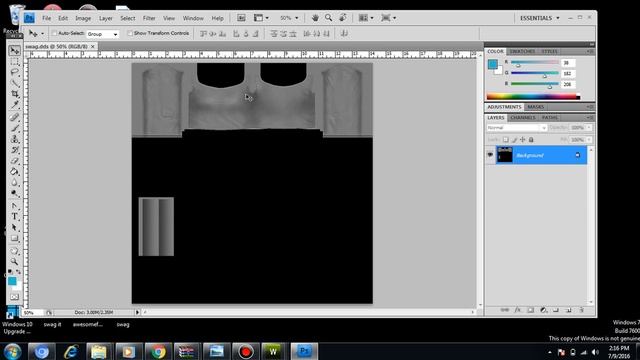The width and height of the screenshot is (640, 360).
Task: Switch to the Paths tab
Action: tap(549, 118)
